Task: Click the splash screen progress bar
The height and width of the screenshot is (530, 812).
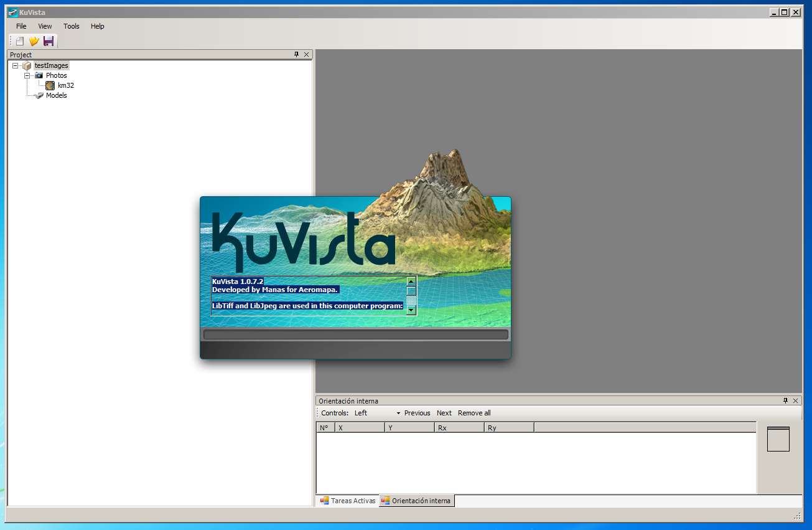Action: [356, 334]
